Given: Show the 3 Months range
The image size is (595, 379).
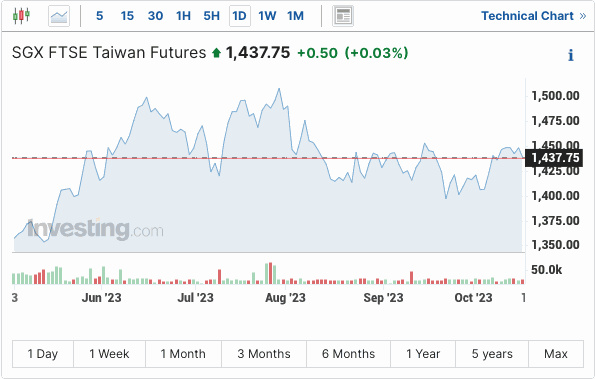Looking at the screenshot, I should click(264, 354).
